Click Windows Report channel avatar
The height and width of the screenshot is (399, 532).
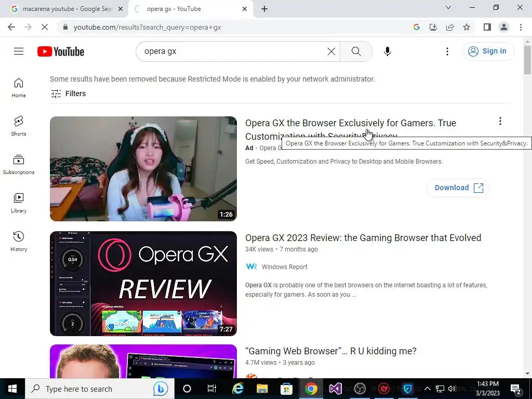click(x=251, y=267)
